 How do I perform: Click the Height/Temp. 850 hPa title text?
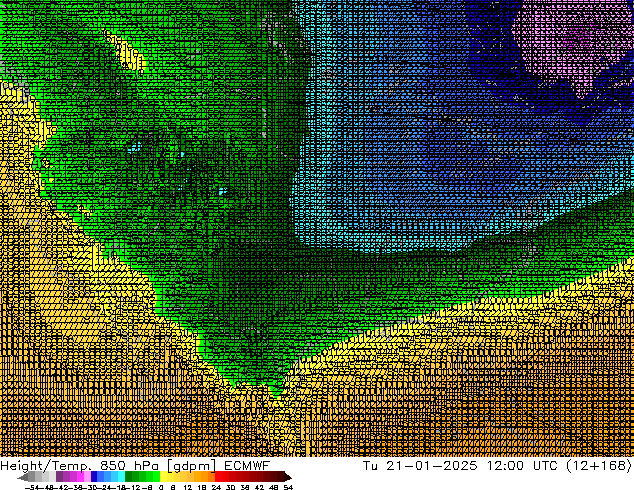pos(81,465)
